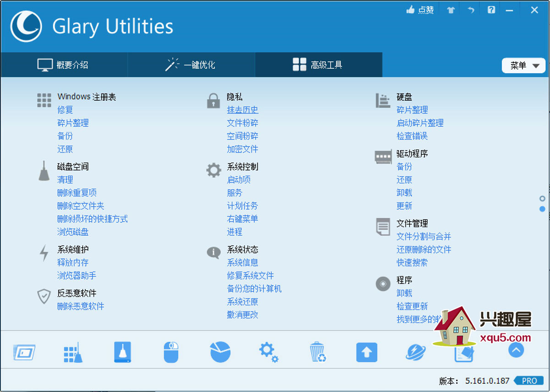Click the curved arrow restore icon in the title bar
The width and height of the screenshot is (550, 392).
(471, 10)
